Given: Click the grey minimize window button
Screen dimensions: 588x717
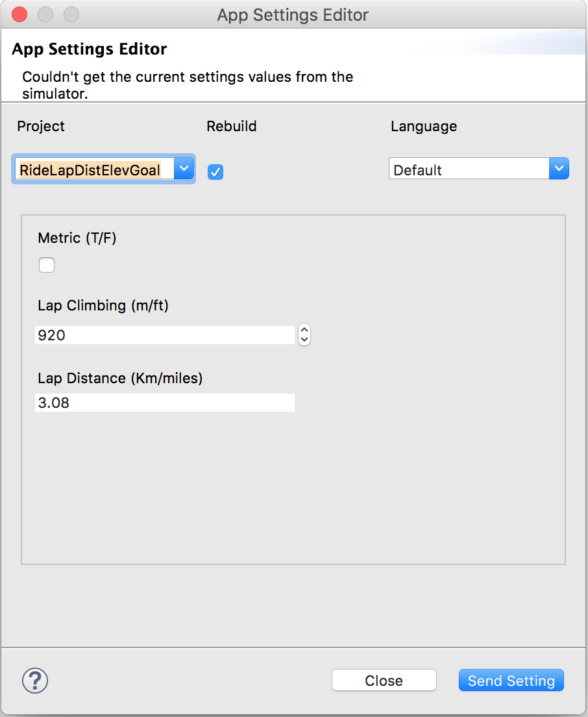Looking at the screenshot, I should click(45, 14).
